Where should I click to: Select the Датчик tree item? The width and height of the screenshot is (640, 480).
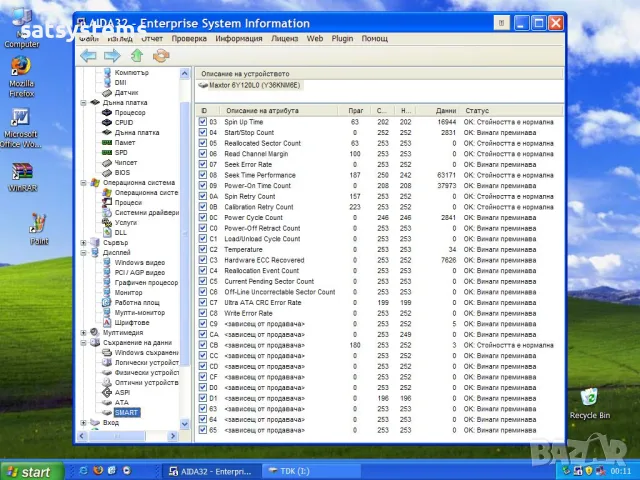coord(127,93)
